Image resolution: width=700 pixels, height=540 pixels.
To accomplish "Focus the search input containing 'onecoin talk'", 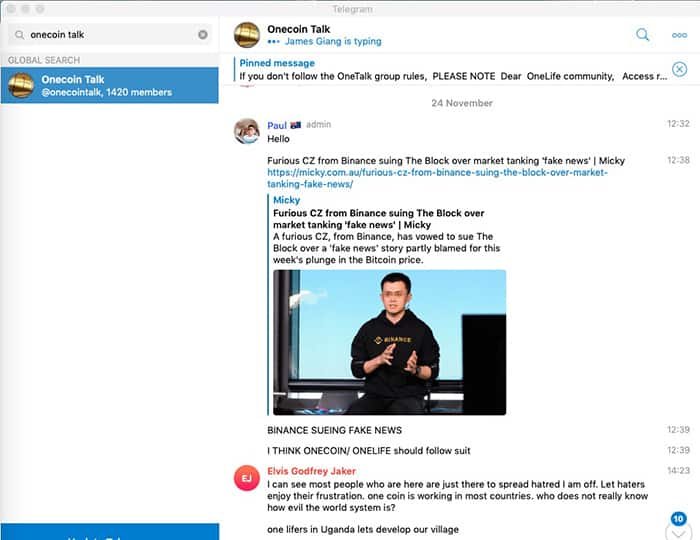I will coord(109,34).
